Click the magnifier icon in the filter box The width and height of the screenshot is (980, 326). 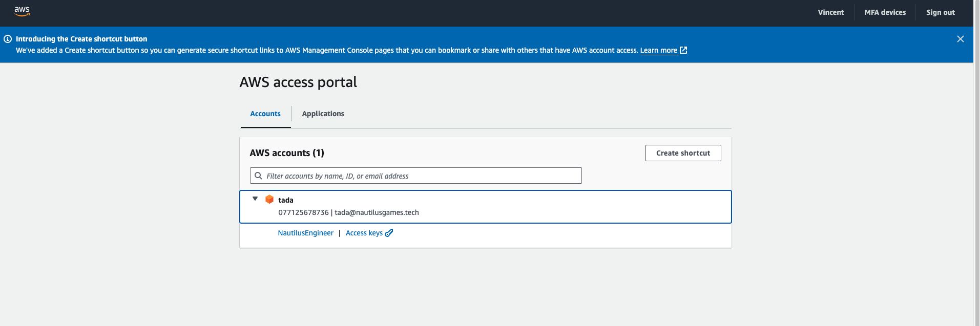(x=259, y=176)
